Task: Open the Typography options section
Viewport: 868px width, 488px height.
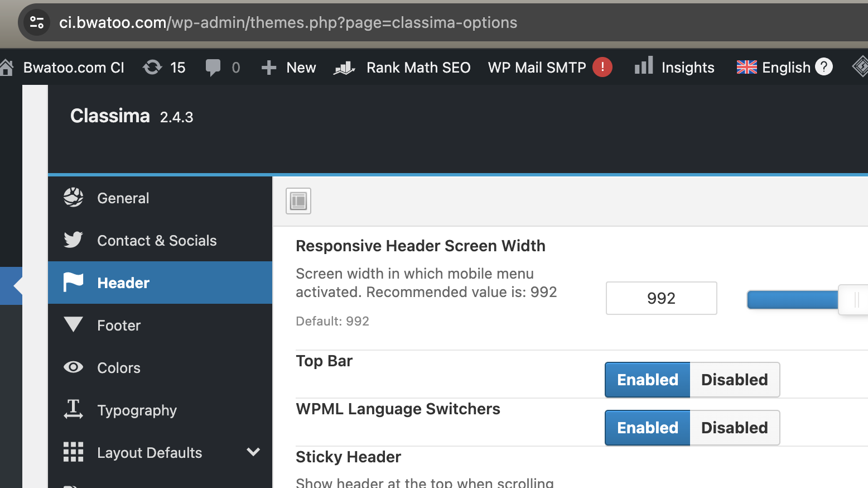Action: [160, 410]
